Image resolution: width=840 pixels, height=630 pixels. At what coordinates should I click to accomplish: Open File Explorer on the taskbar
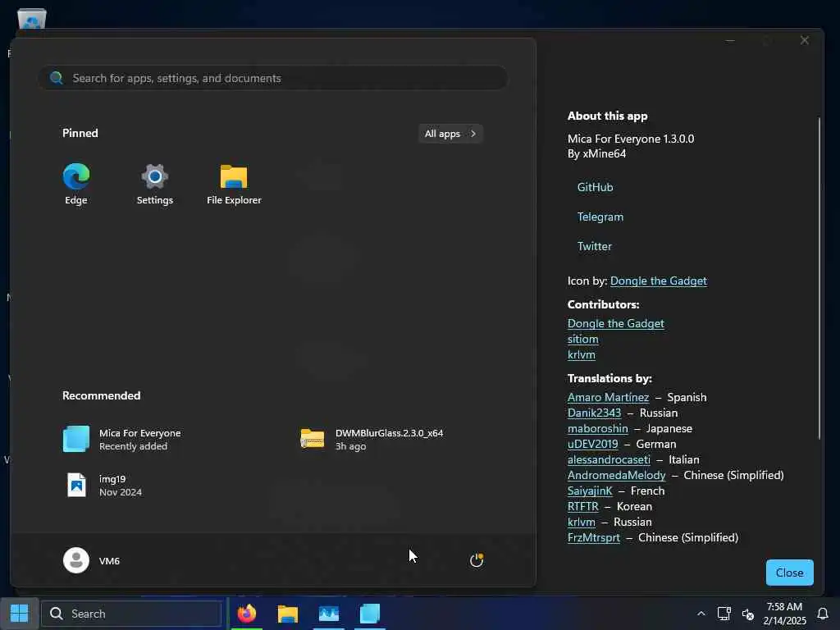(x=288, y=614)
